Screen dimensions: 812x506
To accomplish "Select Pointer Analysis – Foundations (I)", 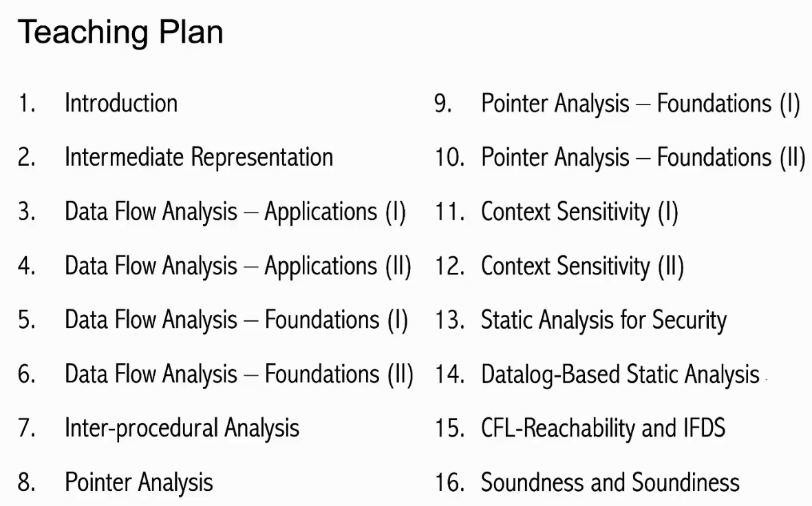I will point(641,104).
